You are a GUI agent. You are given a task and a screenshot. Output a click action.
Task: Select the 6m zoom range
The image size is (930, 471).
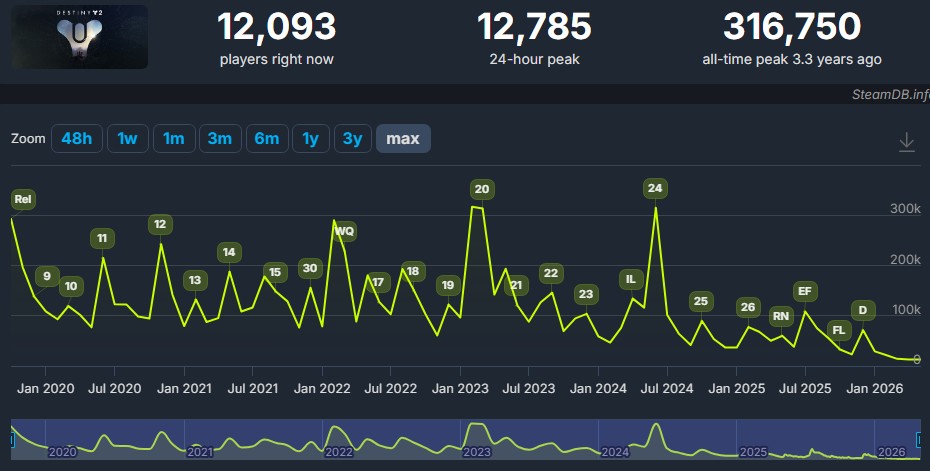click(267, 139)
